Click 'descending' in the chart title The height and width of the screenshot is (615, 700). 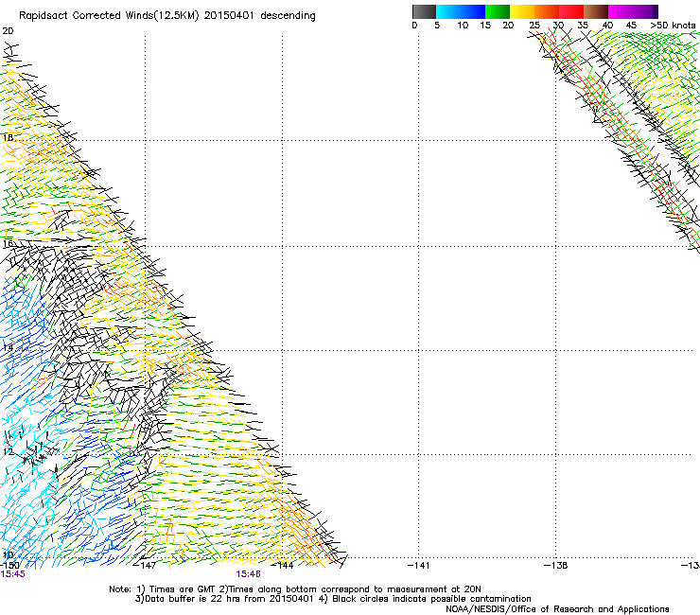point(288,16)
